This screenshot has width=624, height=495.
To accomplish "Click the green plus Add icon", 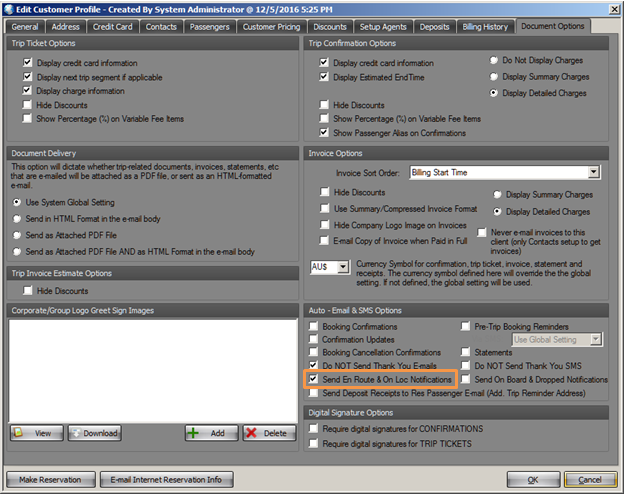I will [x=193, y=433].
